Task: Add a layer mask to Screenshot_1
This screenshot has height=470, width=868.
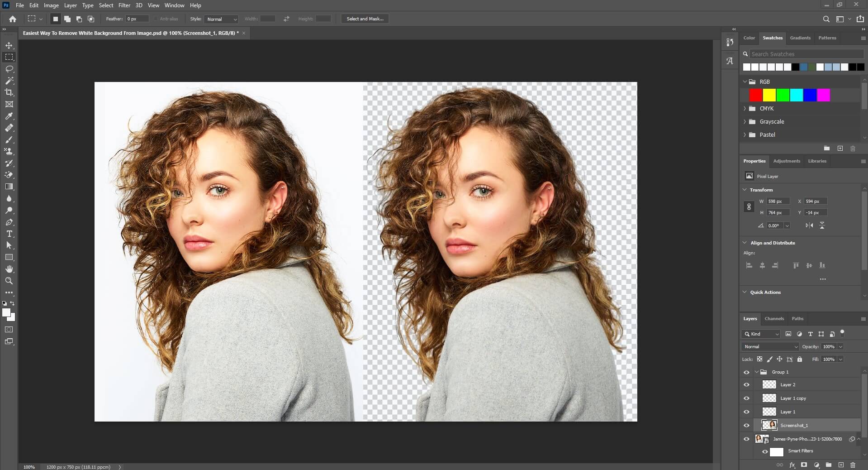Action: (x=804, y=465)
